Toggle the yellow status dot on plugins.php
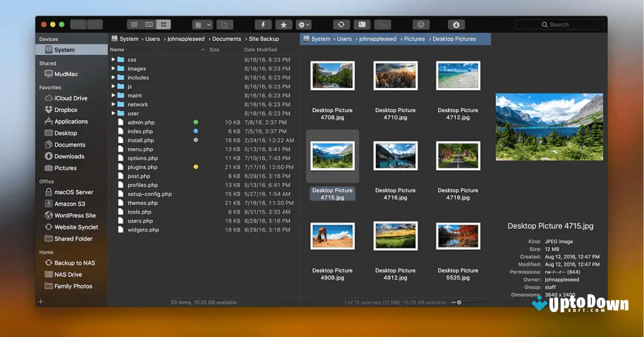This screenshot has height=337, width=644. tap(195, 167)
